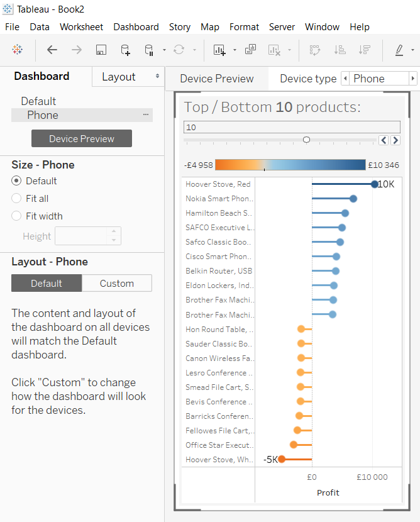Click the Duplicate sheet icon
Viewport: 420px width, 522px height.
coord(250,50)
